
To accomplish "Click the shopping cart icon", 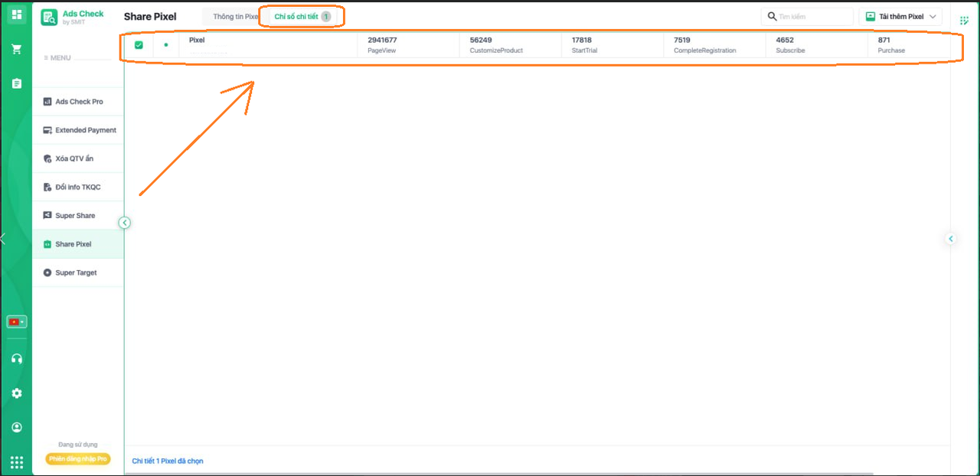I will [x=17, y=49].
